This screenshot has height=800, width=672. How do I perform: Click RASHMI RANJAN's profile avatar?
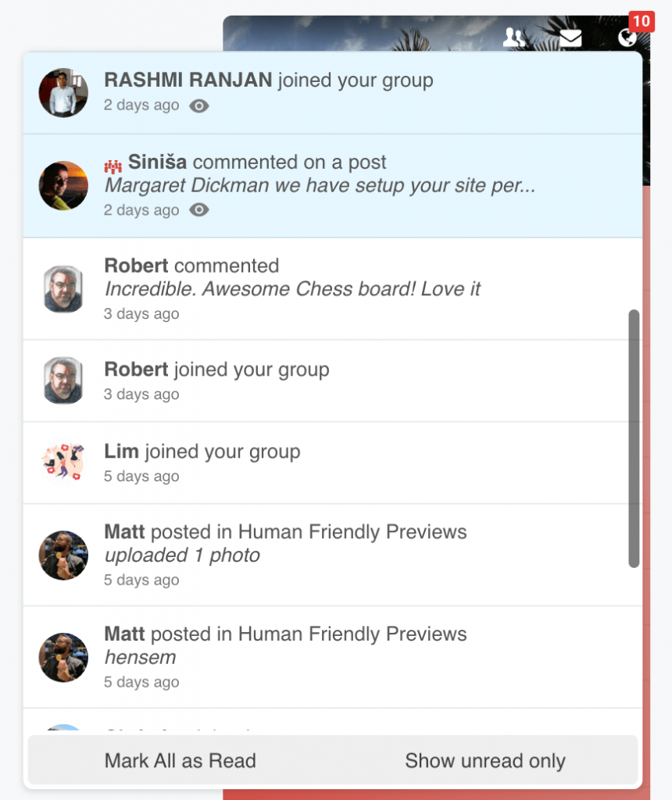click(63, 93)
